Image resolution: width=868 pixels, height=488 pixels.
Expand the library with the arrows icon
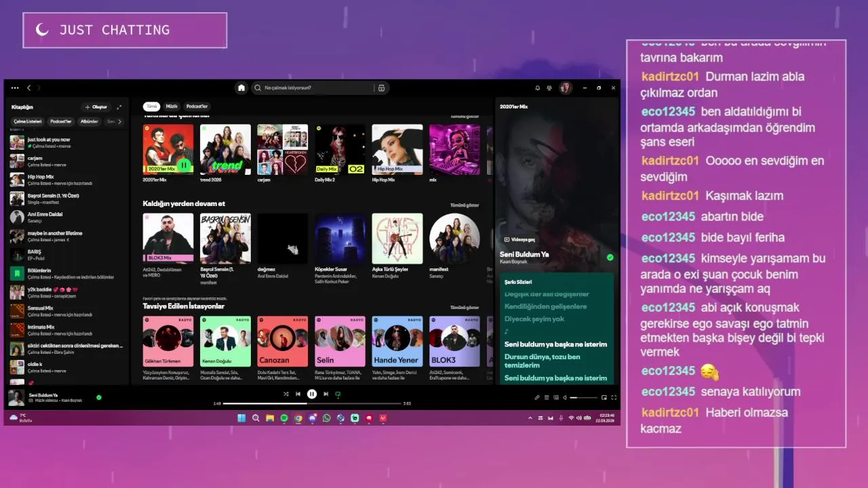pyautogui.click(x=119, y=107)
